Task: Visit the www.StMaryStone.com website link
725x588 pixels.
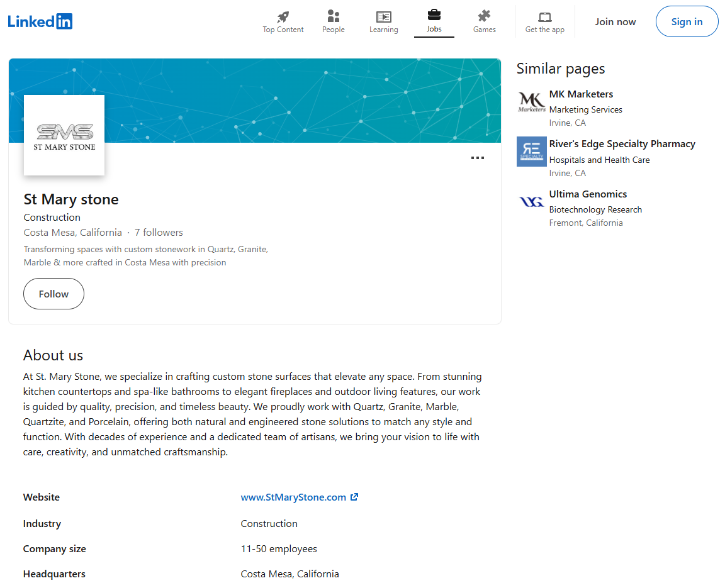Action: coord(294,497)
